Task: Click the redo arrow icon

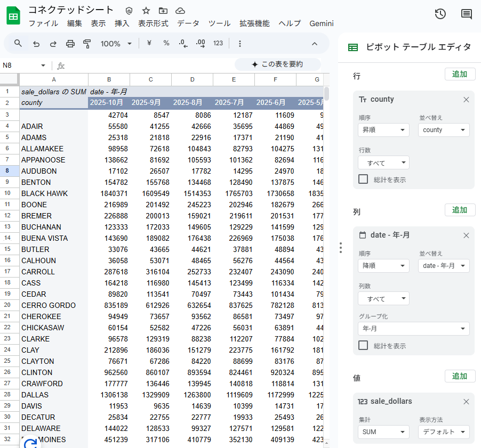Action: (x=53, y=44)
